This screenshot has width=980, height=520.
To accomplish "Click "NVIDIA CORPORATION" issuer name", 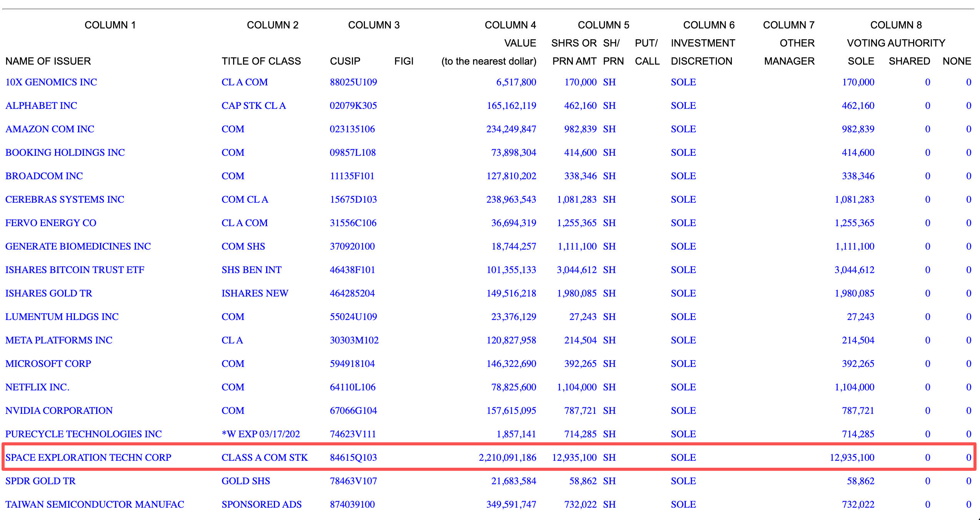I will [x=59, y=410].
